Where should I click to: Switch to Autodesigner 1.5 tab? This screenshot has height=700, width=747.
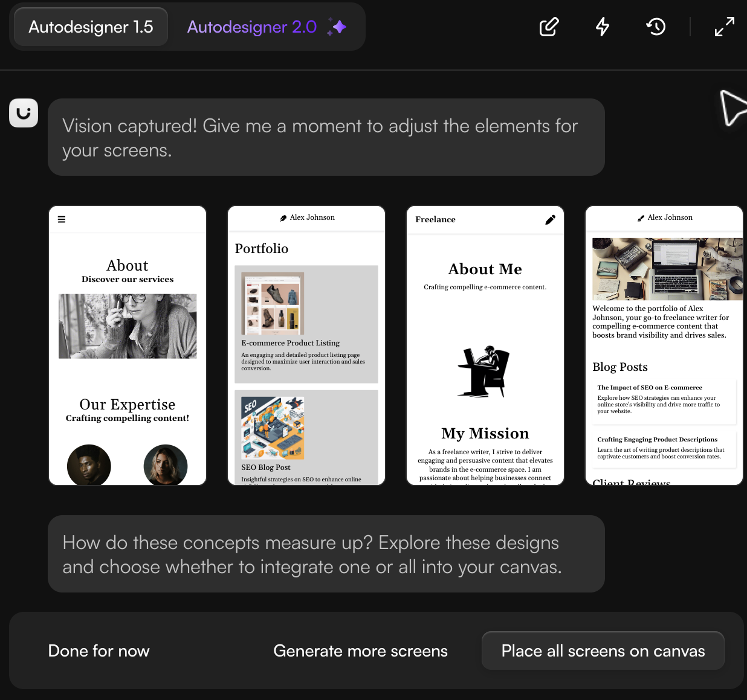pyautogui.click(x=91, y=27)
